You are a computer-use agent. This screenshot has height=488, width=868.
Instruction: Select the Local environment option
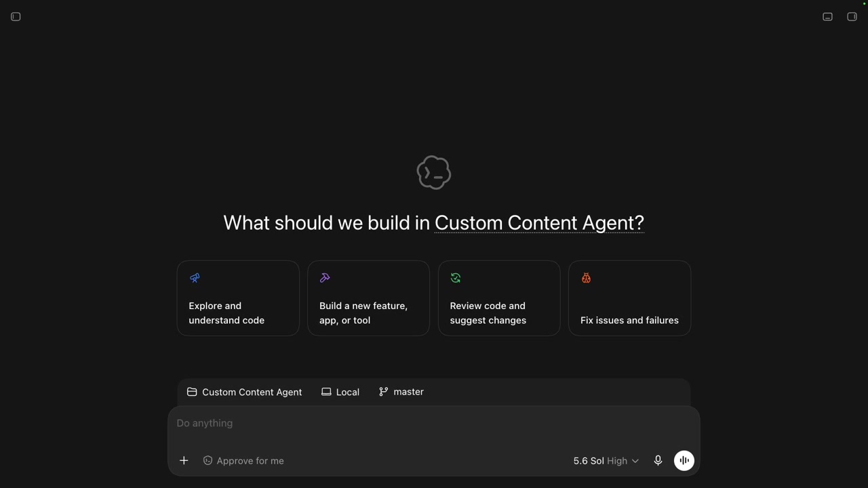tap(340, 392)
